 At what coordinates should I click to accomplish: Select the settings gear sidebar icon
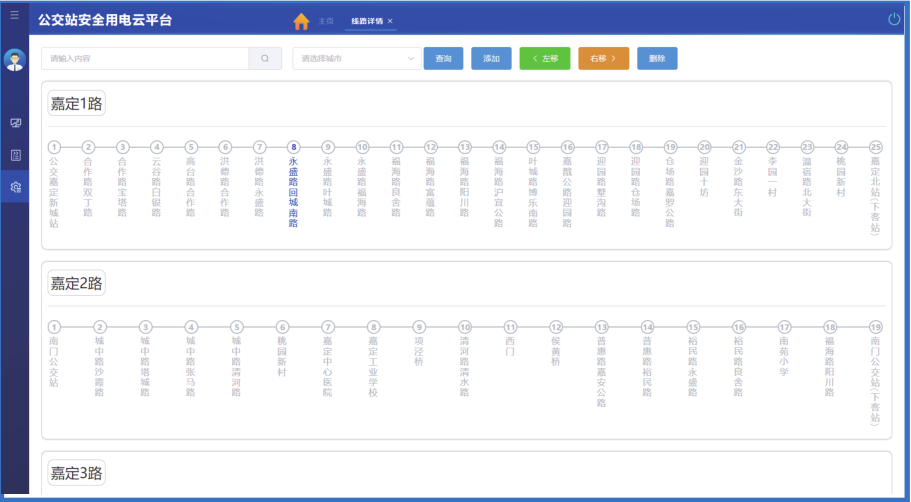(15, 187)
